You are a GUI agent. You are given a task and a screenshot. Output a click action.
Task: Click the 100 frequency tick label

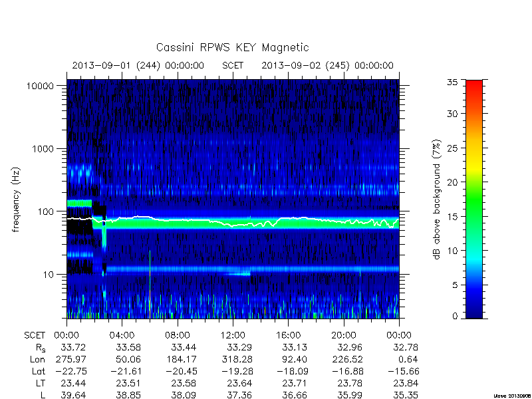(46, 211)
